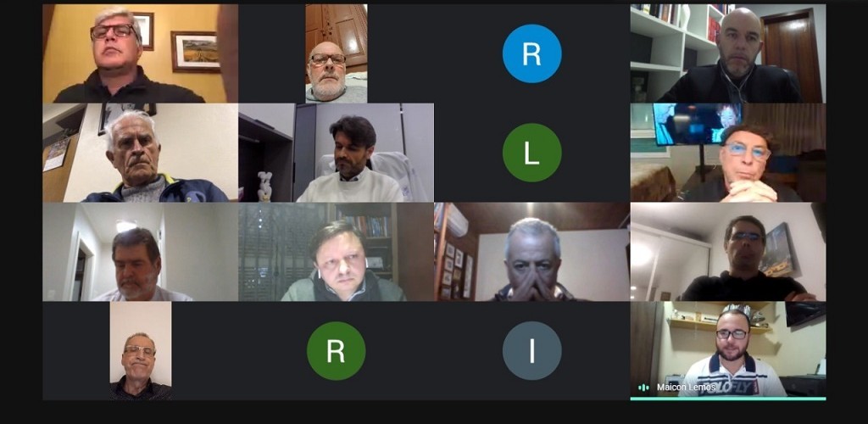
Task: Click the audio activity indicator beside Maicon Lemos
Action: click(643, 388)
